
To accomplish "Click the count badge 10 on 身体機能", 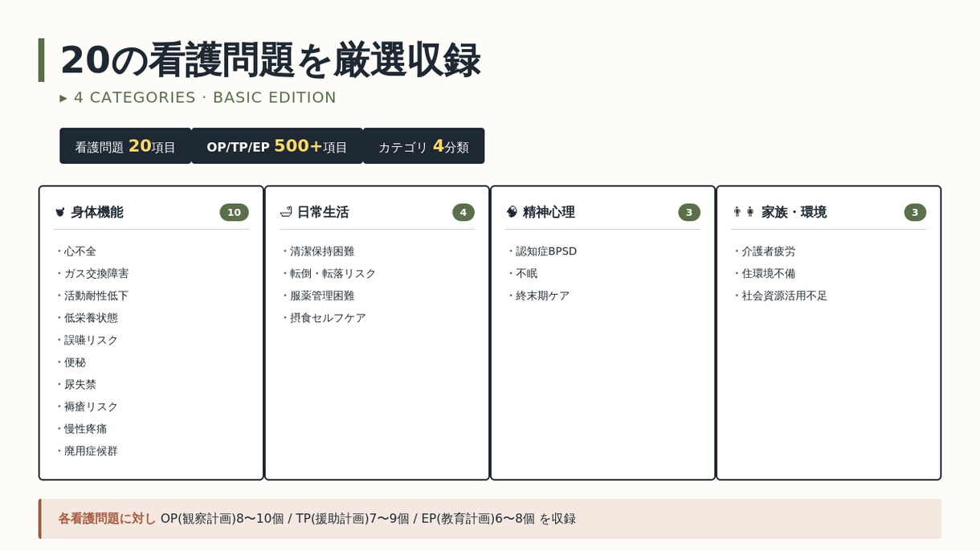I will 234,212.
